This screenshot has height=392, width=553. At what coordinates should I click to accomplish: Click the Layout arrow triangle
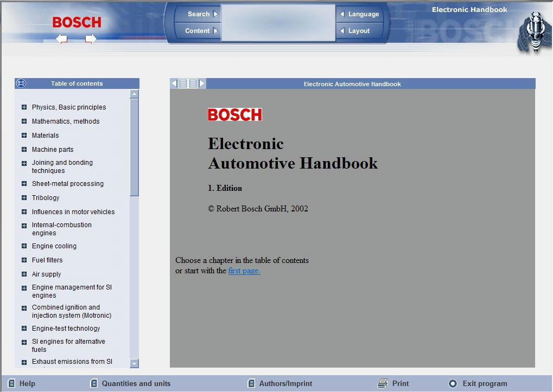(x=342, y=31)
